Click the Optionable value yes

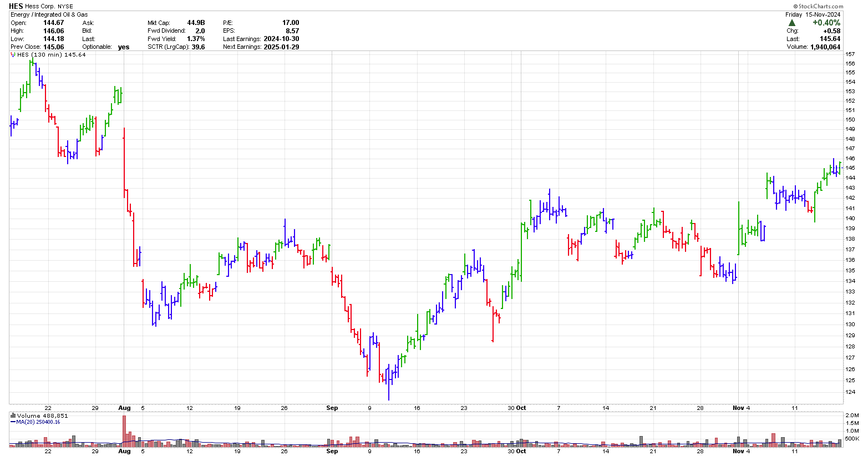(x=124, y=47)
